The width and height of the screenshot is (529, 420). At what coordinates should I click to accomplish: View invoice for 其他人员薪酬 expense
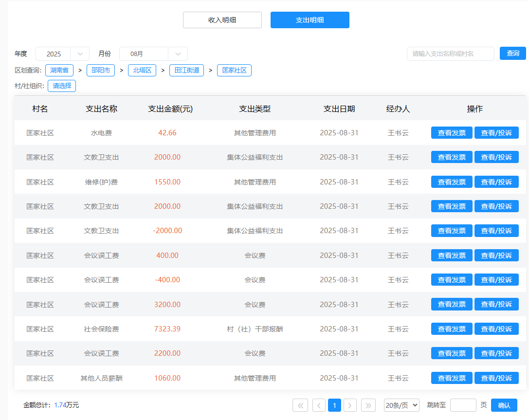451,378
